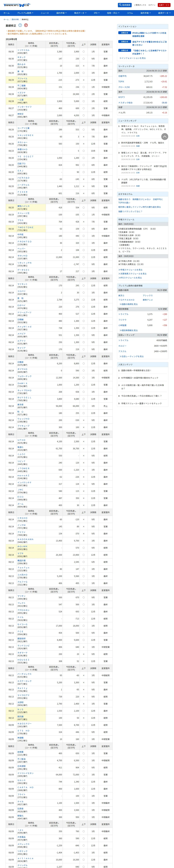Viewport: 174px width, 868px height.
Task: Open the 会員サービス button
Action: [164, 5]
